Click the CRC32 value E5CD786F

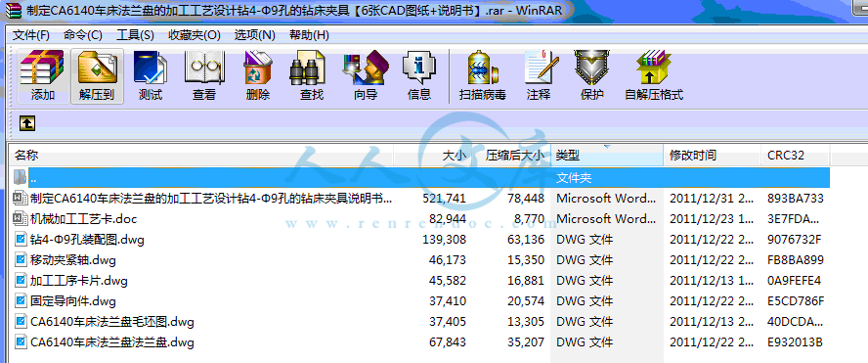[x=796, y=301]
